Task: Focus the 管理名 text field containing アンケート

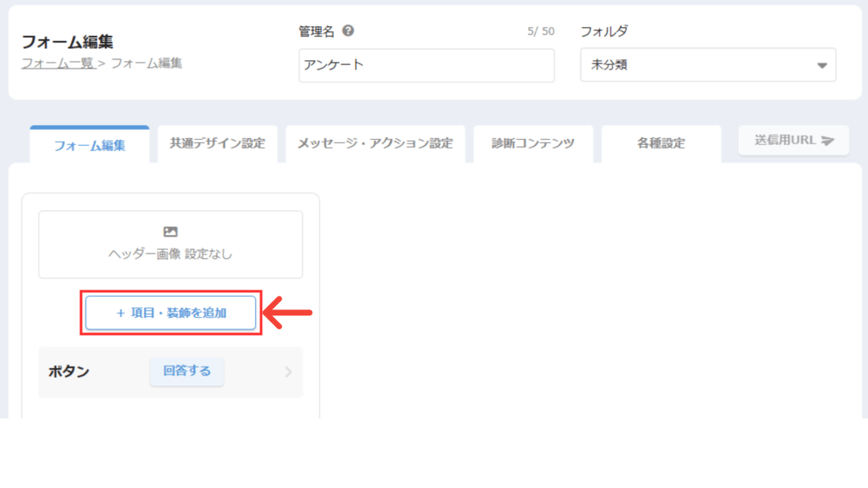Action: point(426,65)
